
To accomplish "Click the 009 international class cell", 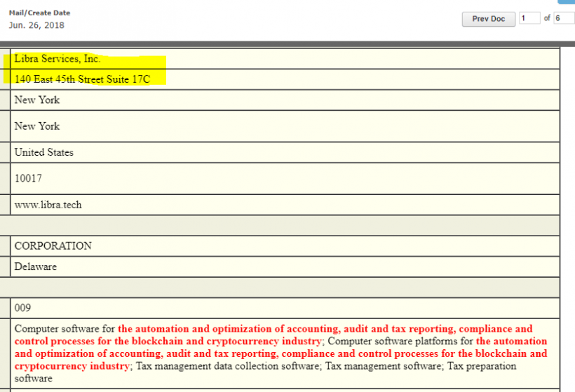I will pos(23,308).
